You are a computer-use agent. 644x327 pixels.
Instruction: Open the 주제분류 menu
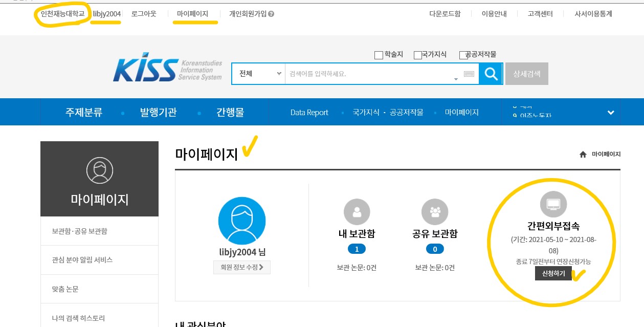84,113
